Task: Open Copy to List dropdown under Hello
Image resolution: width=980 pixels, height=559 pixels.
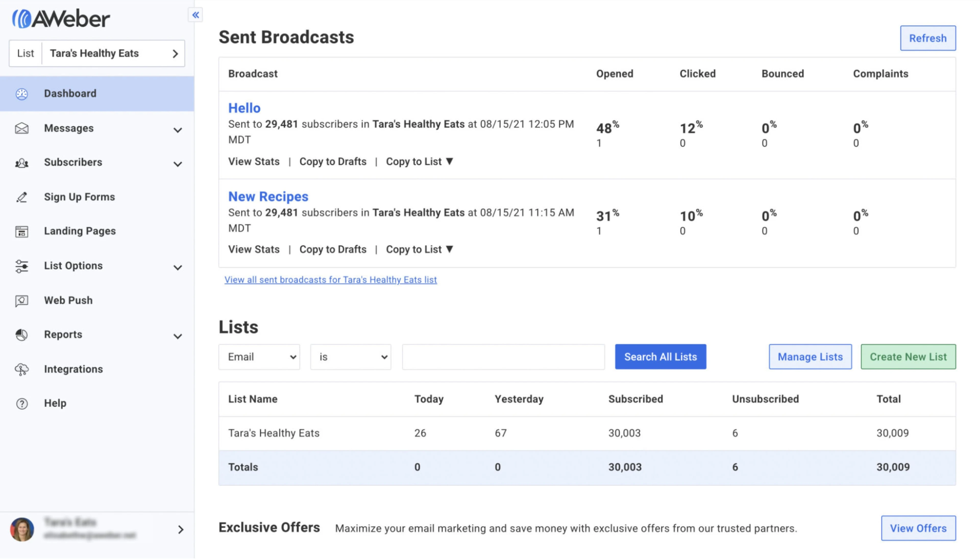Action: [420, 162]
